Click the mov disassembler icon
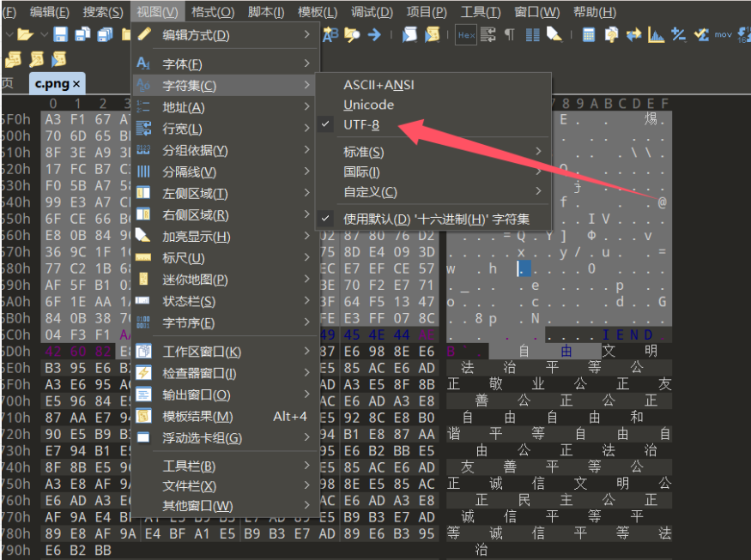 [723, 34]
